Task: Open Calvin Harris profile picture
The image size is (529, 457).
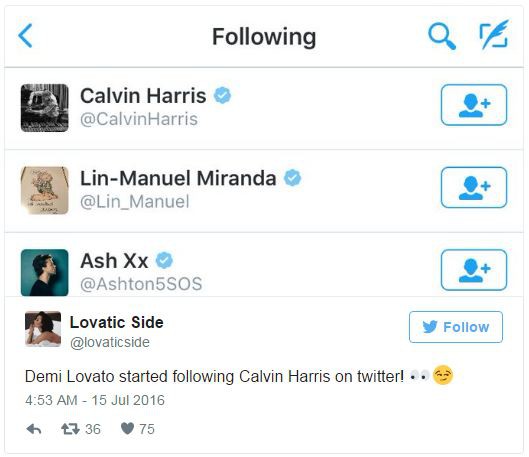Action: pyautogui.click(x=45, y=108)
